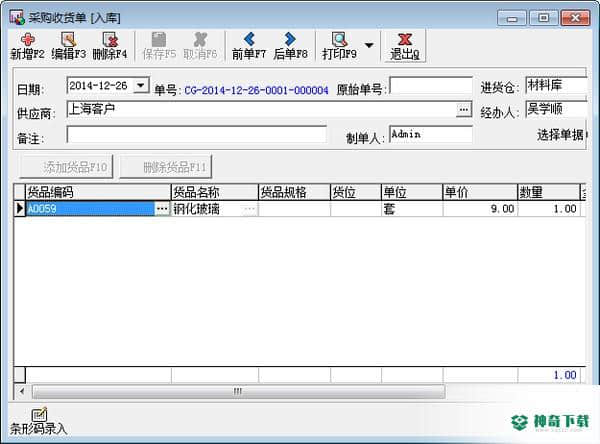Click the quantity cell 1.00 in A0059 row

(549, 209)
